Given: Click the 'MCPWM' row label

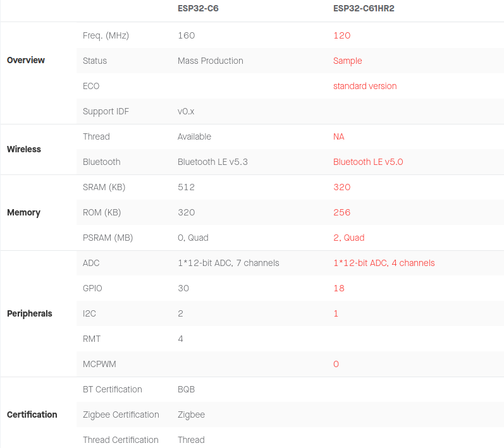Looking at the screenshot, I should pos(99,364).
